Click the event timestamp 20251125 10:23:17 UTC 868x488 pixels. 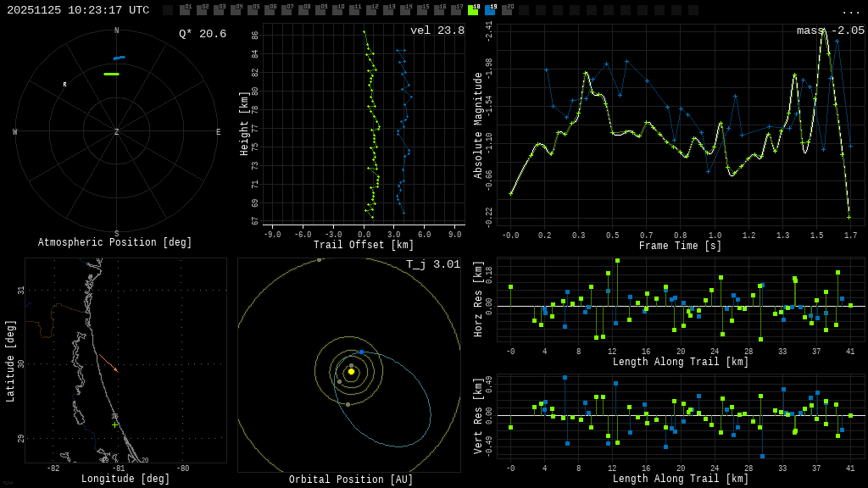[x=78, y=10]
